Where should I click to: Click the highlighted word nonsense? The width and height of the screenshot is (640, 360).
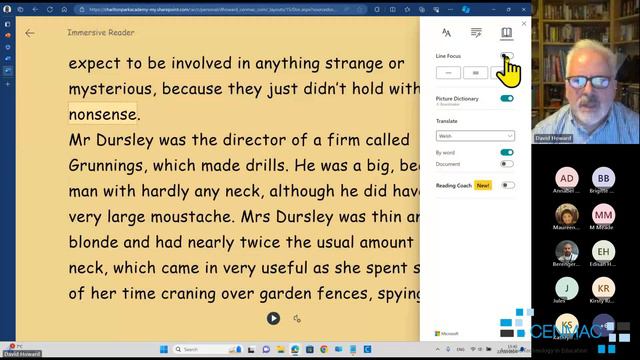pos(102,114)
